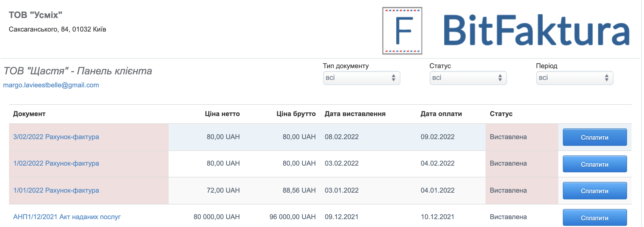
Task: Click issue date 08.02.2022
Action: coord(342,137)
